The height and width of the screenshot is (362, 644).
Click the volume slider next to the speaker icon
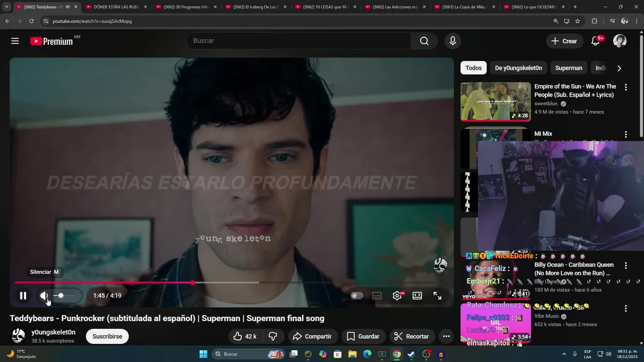(65, 296)
